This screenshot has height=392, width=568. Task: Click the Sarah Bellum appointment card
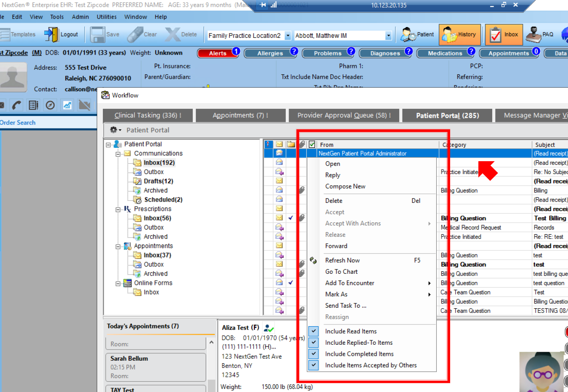click(x=156, y=367)
